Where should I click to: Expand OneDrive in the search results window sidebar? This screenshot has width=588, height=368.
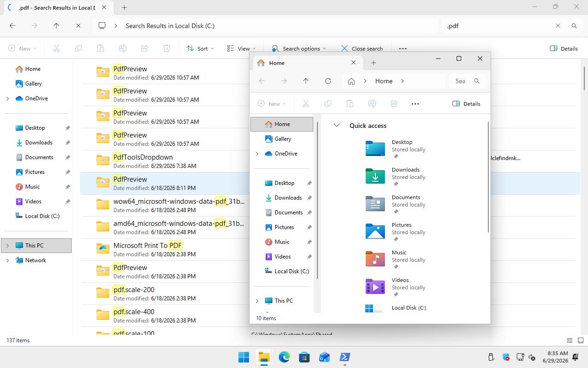coord(7,98)
